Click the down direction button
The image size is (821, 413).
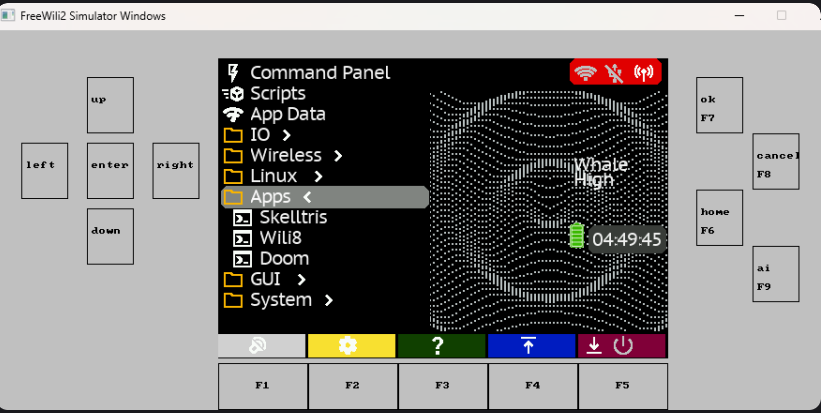coord(110,236)
